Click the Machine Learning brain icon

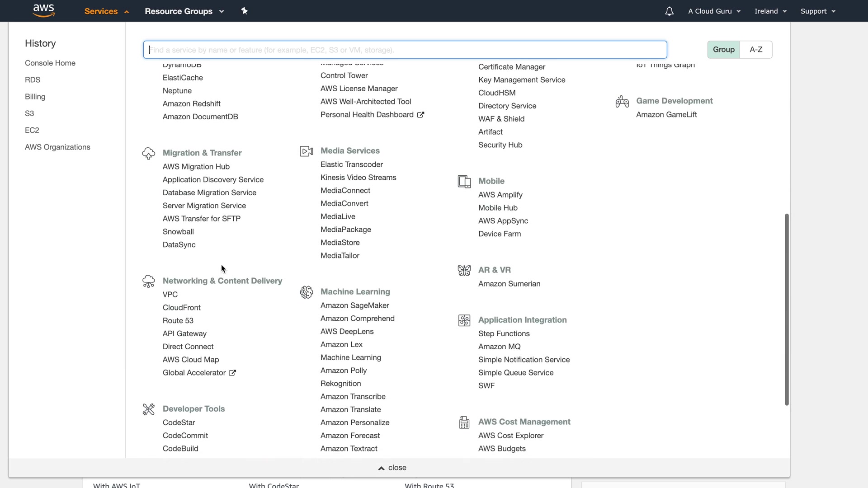point(307,292)
